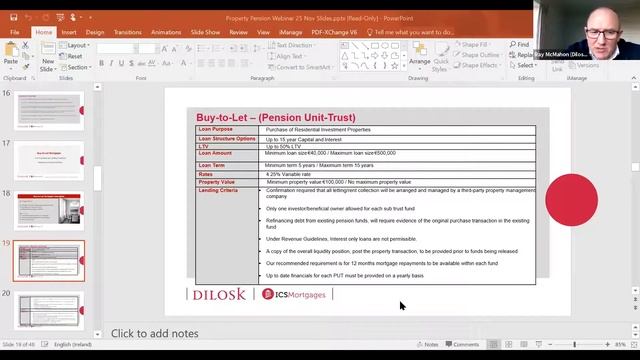Open Text Direction dropdown
Viewport: 640px width, 360px height.
pos(293,45)
